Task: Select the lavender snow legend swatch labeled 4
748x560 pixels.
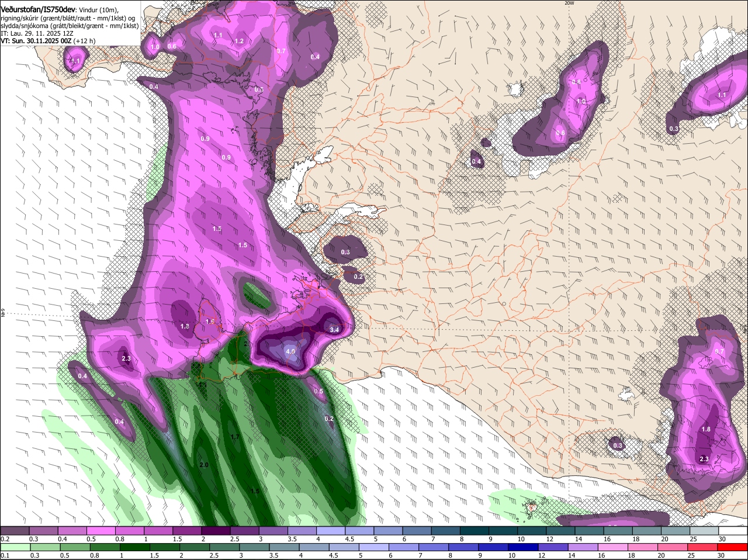Action: tap(330, 530)
